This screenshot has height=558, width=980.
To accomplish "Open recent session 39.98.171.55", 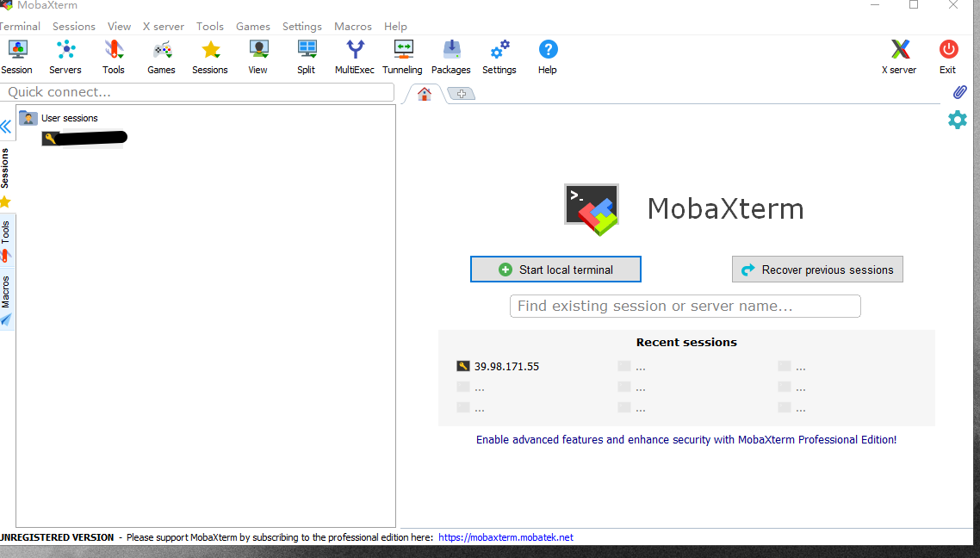I will tap(498, 367).
